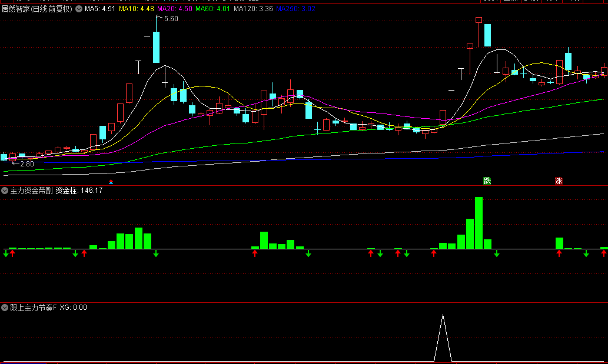Click the tallest green bar in 资金柱 histogram

click(x=479, y=223)
